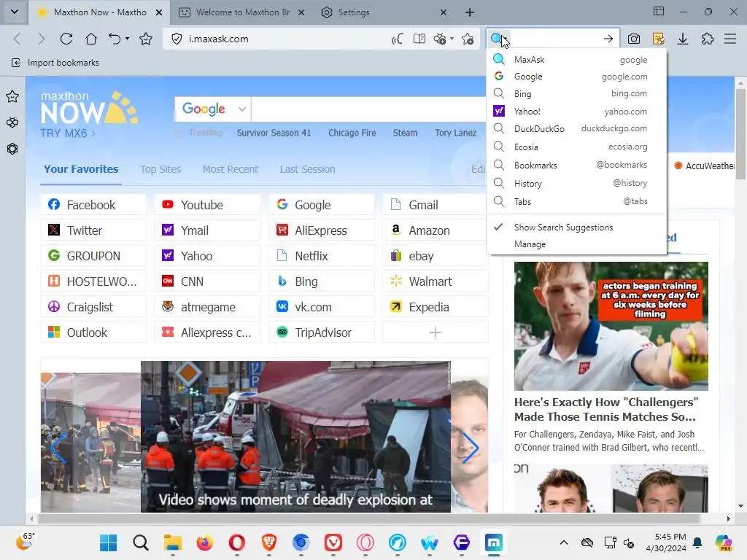Click Manage in search engine menu

click(x=530, y=244)
